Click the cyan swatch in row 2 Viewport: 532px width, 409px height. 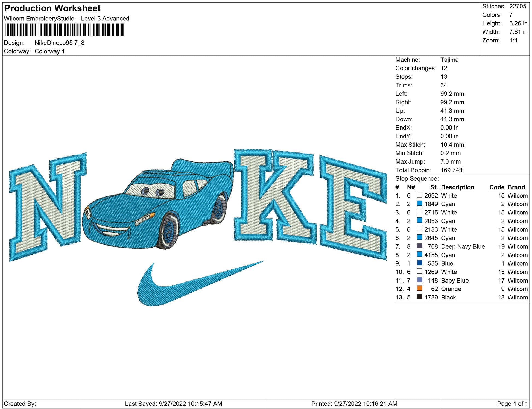point(419,203)
